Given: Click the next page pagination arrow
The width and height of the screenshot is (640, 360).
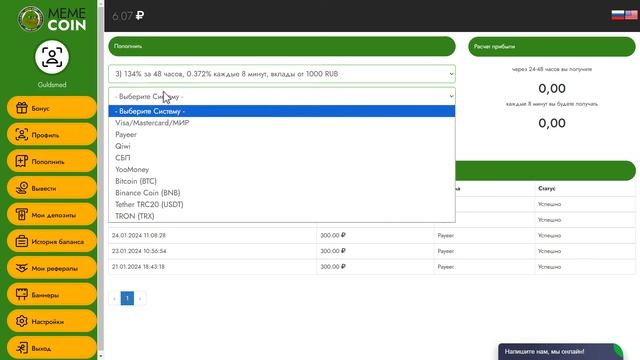Looking at the screenshot, I should click(140, 298).
